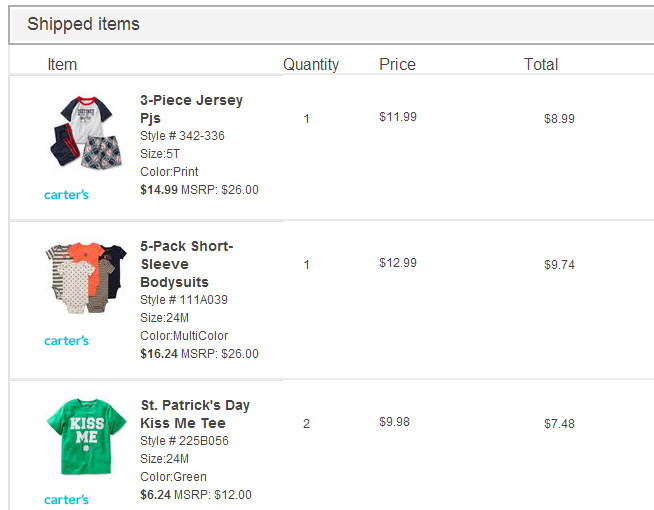
Task: Select Style # 342-336 text
Action: point(182,136)
